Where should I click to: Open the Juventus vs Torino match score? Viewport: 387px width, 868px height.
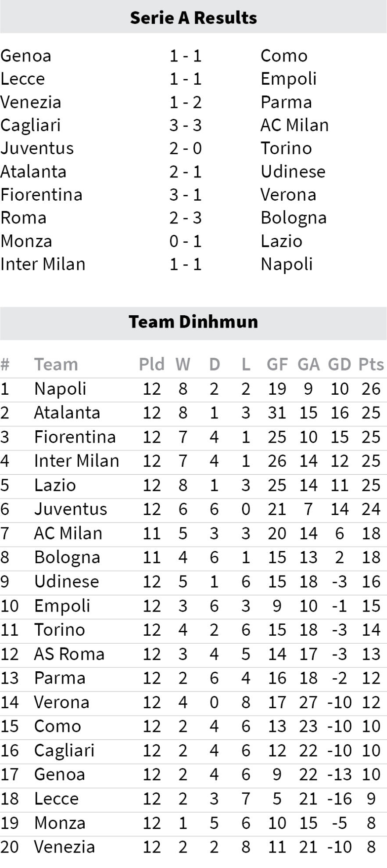tap(185, 148)
